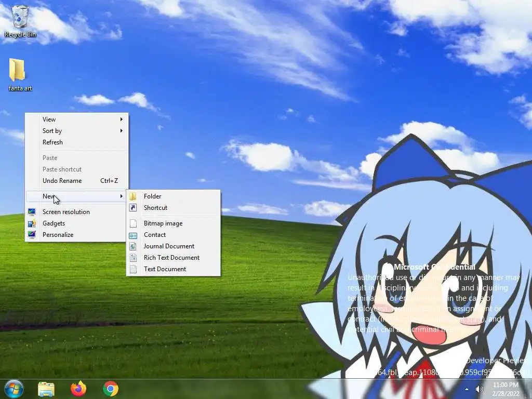Click the Folder icon in New submenu
Viewport: 532px width, 399px height.
[133, 196]
